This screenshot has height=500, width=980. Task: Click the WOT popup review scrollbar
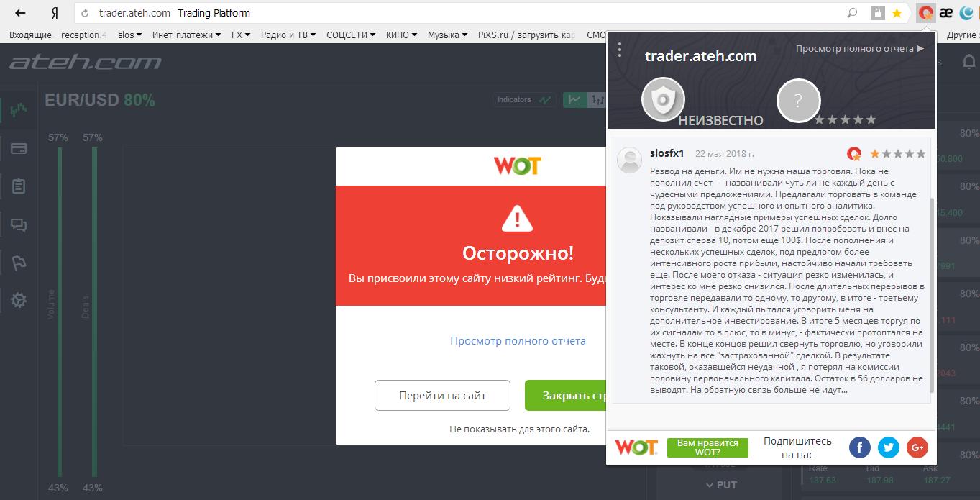coord(933,295)
